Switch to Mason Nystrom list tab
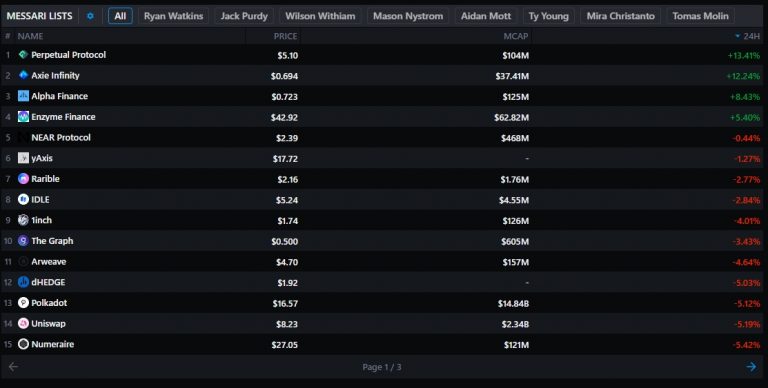This screenshot has width=768, height=388. click(408, 16)
